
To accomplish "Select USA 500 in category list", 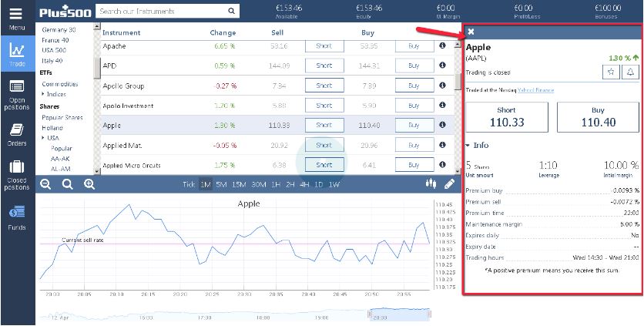I will point(53,50).
